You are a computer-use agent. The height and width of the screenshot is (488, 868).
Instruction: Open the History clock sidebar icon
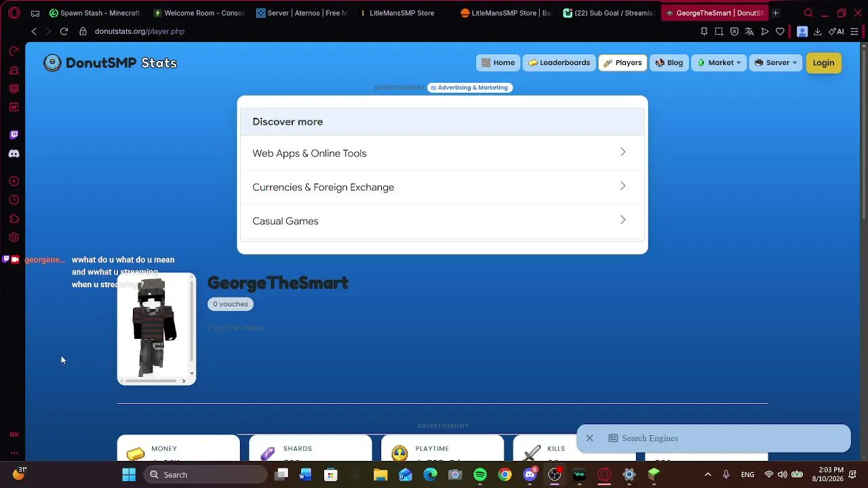coord(14,200)
